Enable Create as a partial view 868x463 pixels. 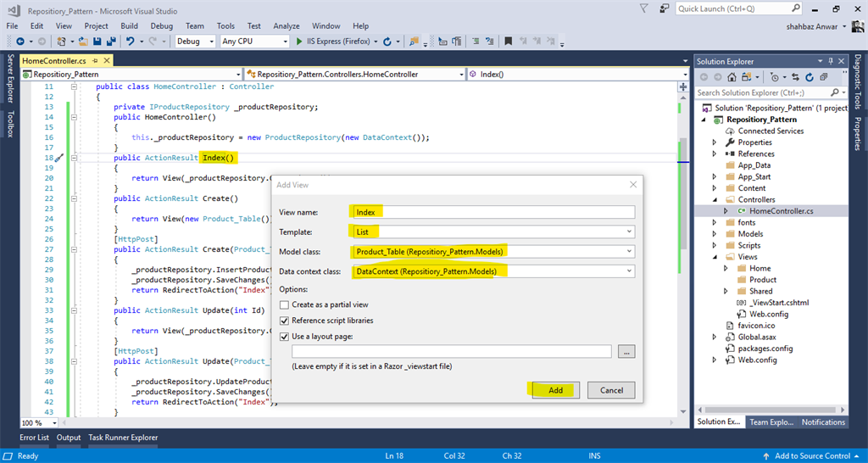tap(285, 304)
